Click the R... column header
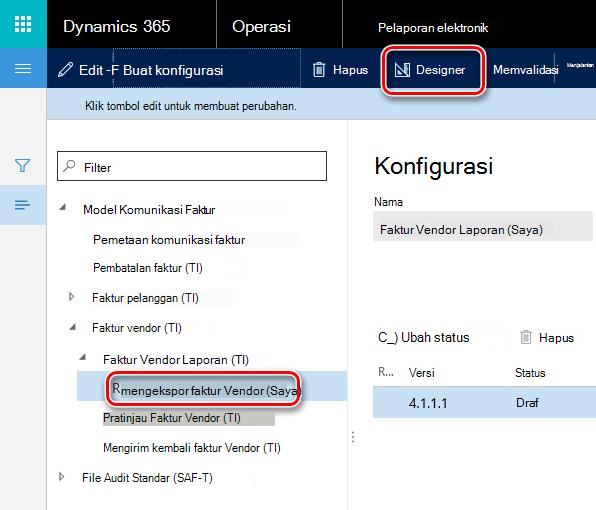Screen dimensions: 596x510 386,372
